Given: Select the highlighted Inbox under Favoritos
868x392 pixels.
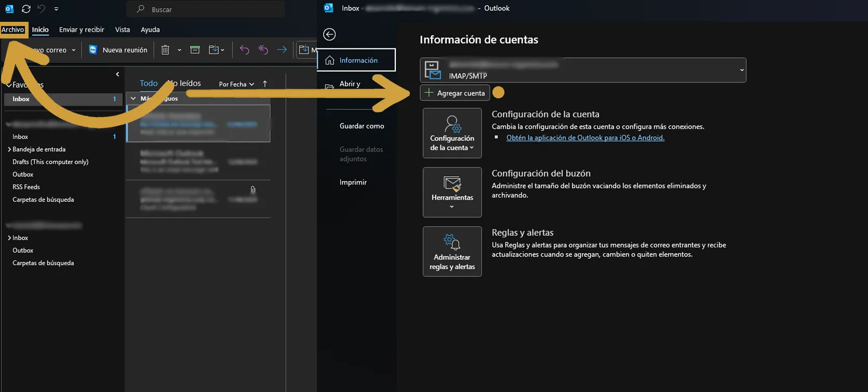Looking at the screenshot, I should 62,99.
